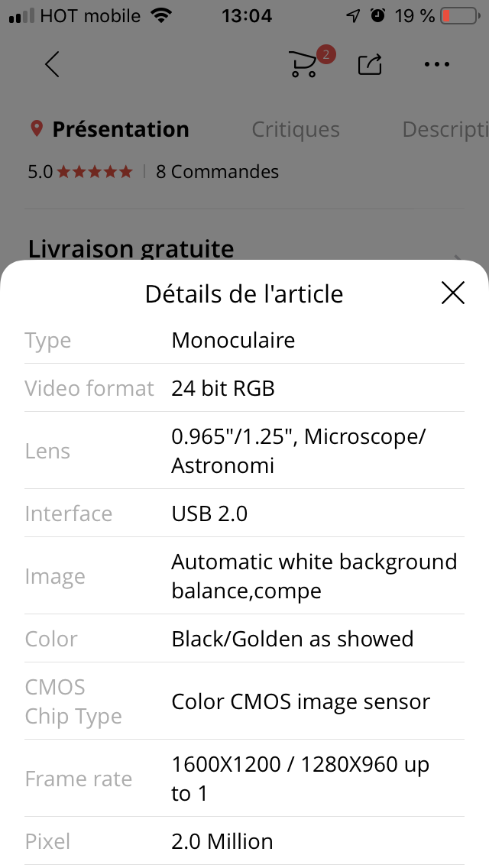Close the Détails de l'article sheet
The image size is (489, 868).
click(x=453, y=293)
